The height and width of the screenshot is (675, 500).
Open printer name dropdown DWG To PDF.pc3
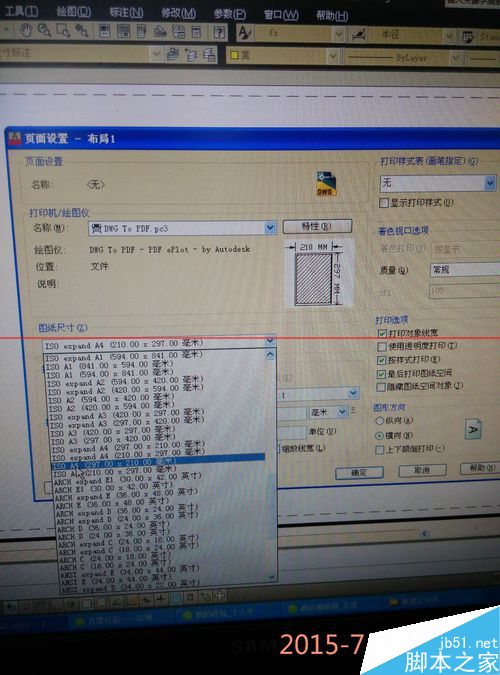(x=270, y=227)
